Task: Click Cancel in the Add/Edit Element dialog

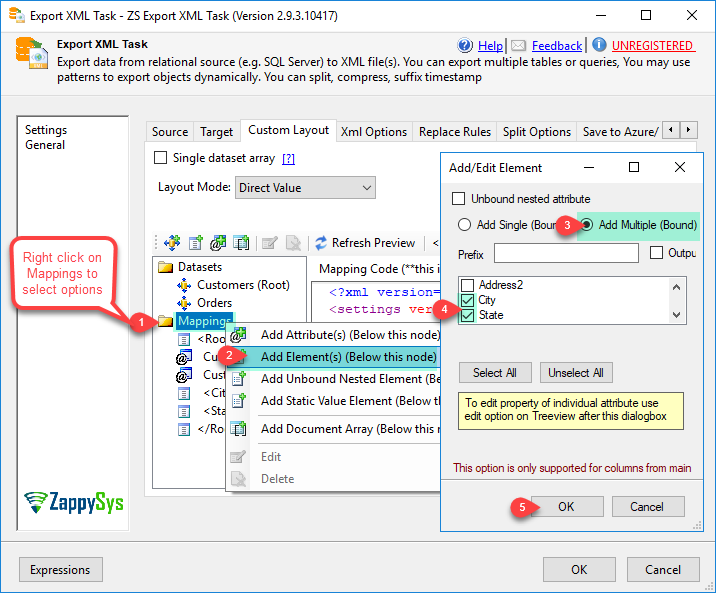Action: [648, 507]
